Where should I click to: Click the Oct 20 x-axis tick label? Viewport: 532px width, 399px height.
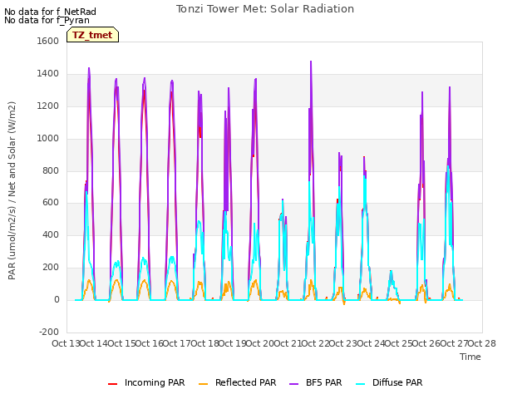click(x=260, y=343)
